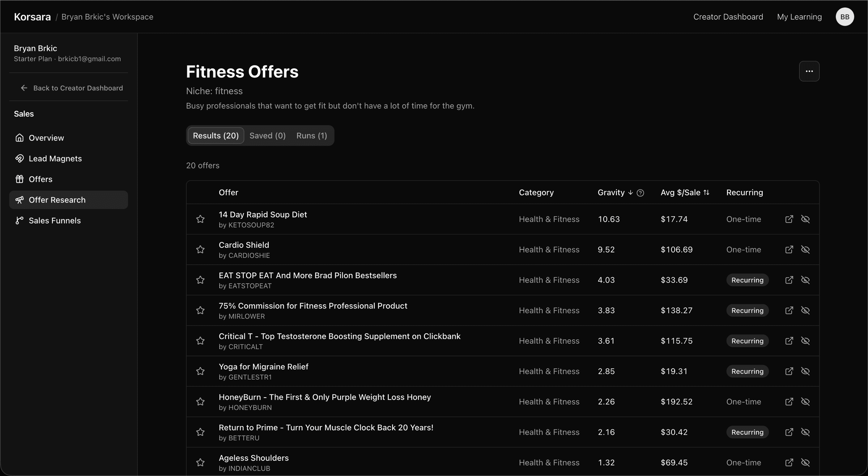Open external link for HoneyBurn offer
Screen dimensions: 868x476
(x=789, y=401)
